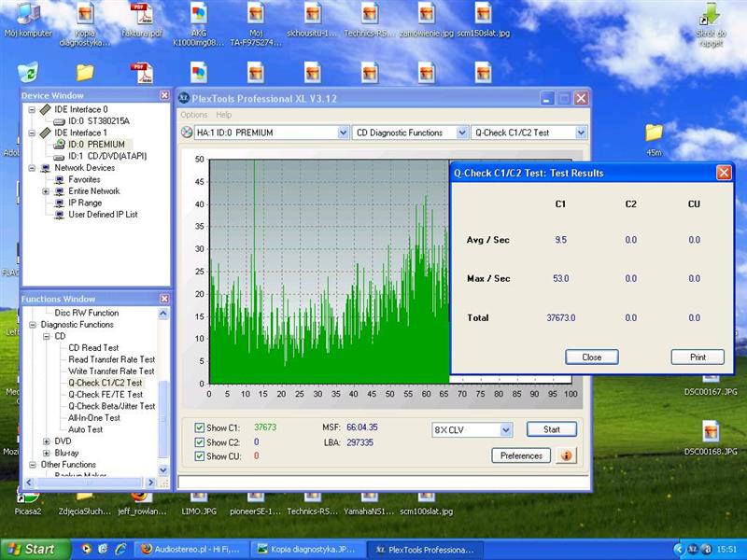747x560 pixels.
Task: Expand the Blu-ray node in Functions Window
Action: click(x=46, y=453)
